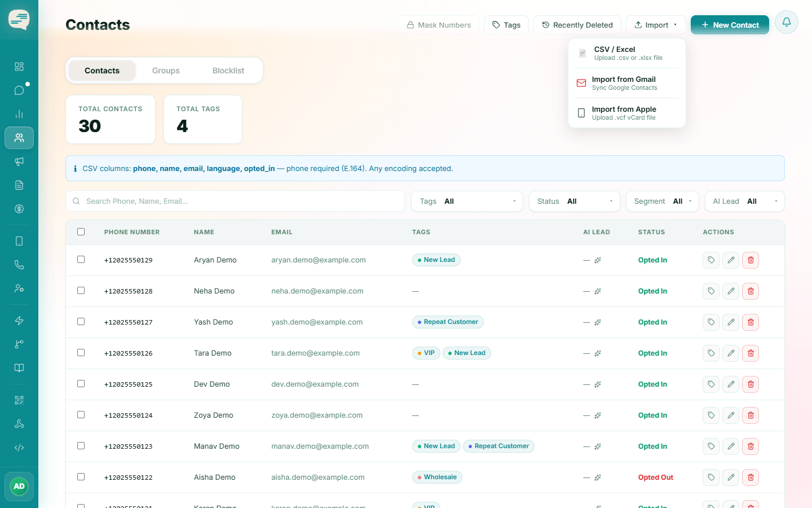This screenshot has height=508, width=812.
Task: Check the box for Tara Demo row
Action: 81,353
